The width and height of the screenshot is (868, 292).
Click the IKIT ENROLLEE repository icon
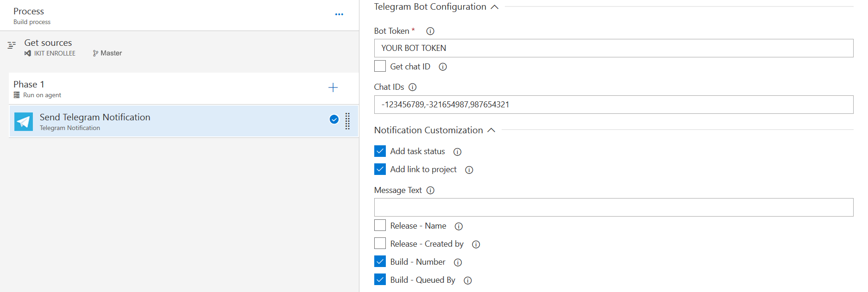click(x=28, y=53)
